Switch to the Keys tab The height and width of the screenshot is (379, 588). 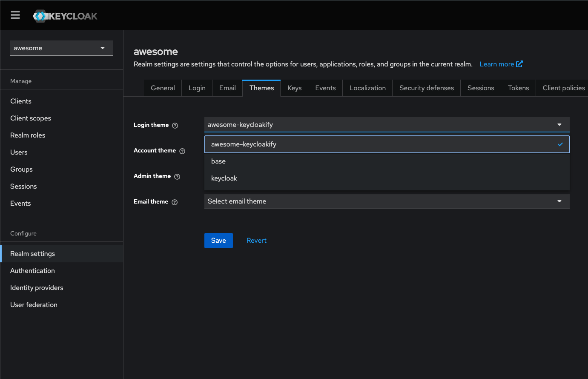tap(295, 88)
